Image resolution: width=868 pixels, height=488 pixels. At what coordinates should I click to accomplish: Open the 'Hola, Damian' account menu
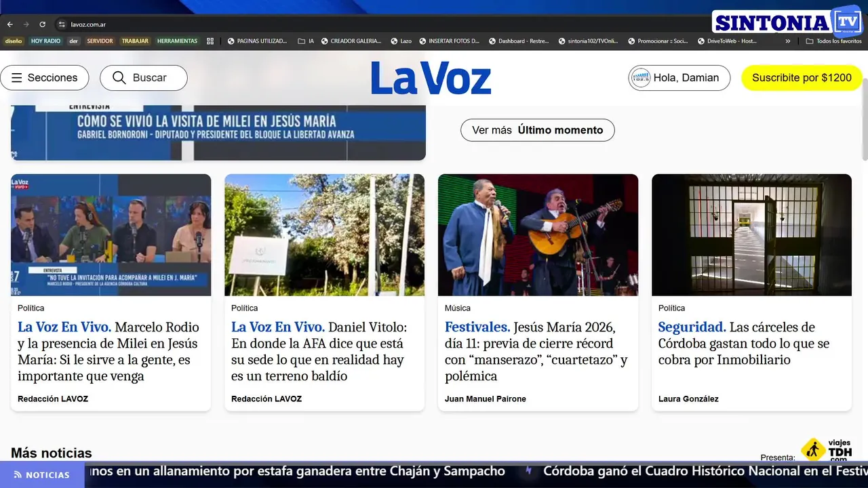[679, 78]
